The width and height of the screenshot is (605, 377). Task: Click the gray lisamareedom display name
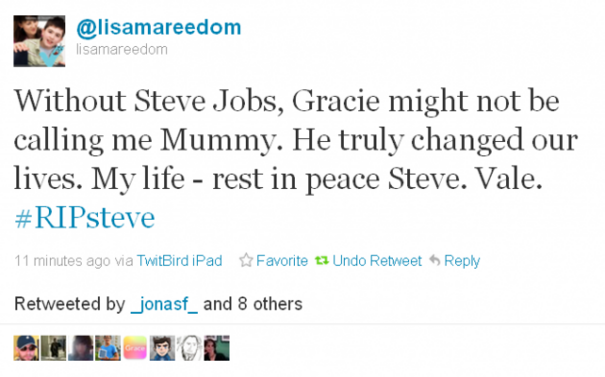point(122,49)
